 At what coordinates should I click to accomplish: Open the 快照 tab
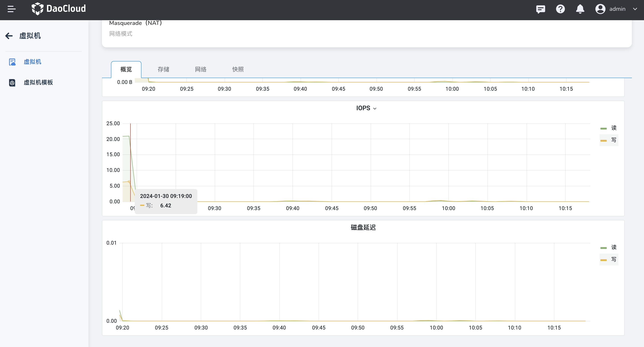tap(238, 69)
